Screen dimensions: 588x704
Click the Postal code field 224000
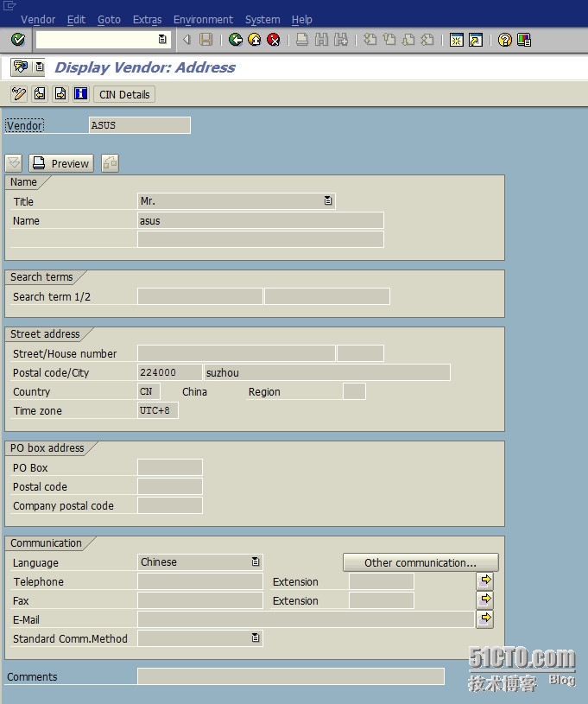(x=170, y=372)
